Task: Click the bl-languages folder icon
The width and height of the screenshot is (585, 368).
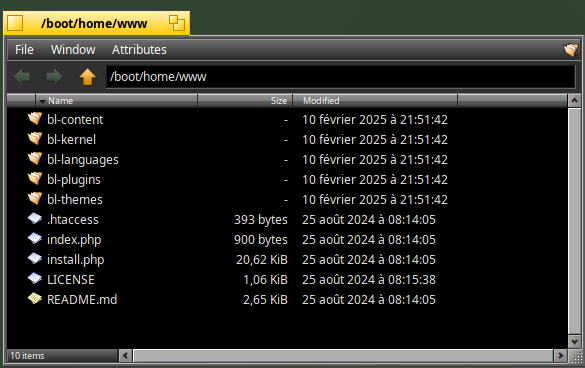Action: (x=35, y=159)
